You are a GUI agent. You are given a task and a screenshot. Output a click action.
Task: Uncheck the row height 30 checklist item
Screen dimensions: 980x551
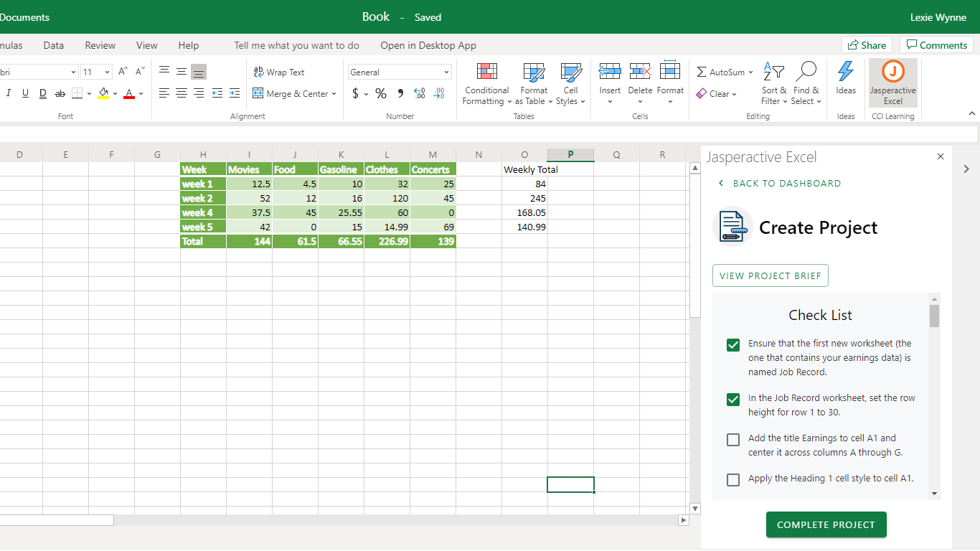pyautogui.click(x=733, y=400)
